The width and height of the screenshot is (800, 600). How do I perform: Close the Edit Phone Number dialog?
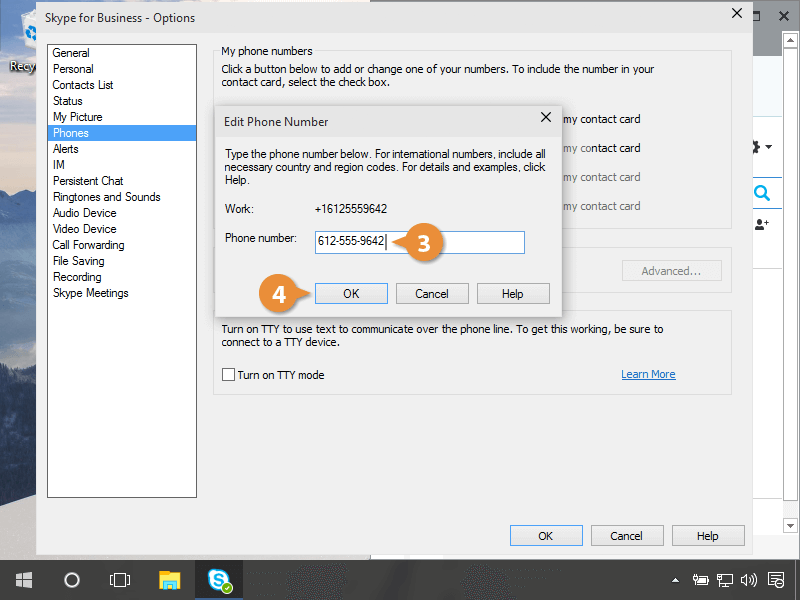point(546,118)
